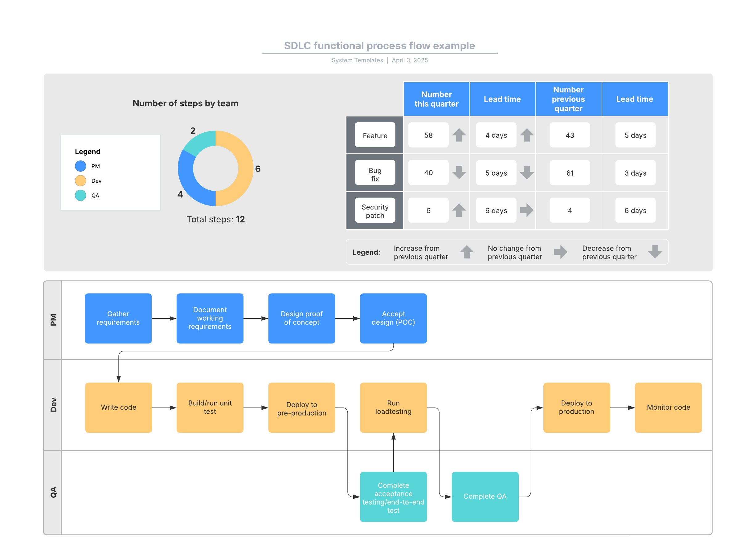Click the down arrow next to 5 days lead time
This screenshot has height=560, width=740.
[526, 172]
